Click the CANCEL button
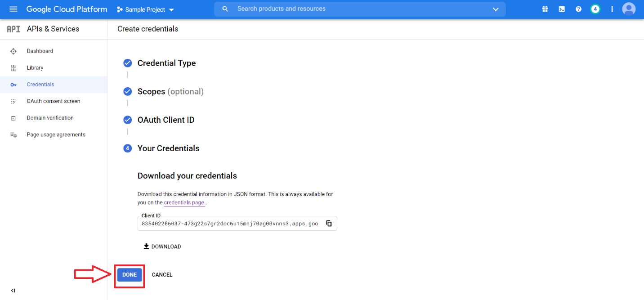Viewport: 644px width, 300px height. (162, 275)
